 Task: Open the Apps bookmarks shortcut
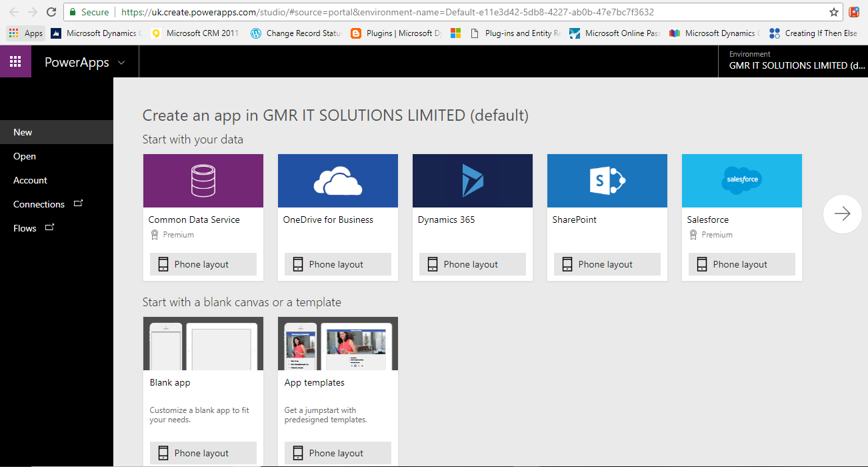click(x=26, y=33)
